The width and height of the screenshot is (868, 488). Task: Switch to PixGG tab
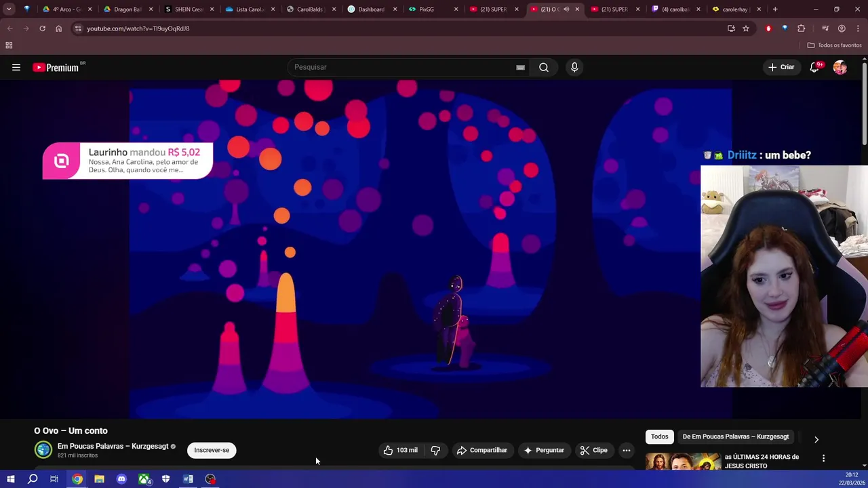[x=432, y=9]
